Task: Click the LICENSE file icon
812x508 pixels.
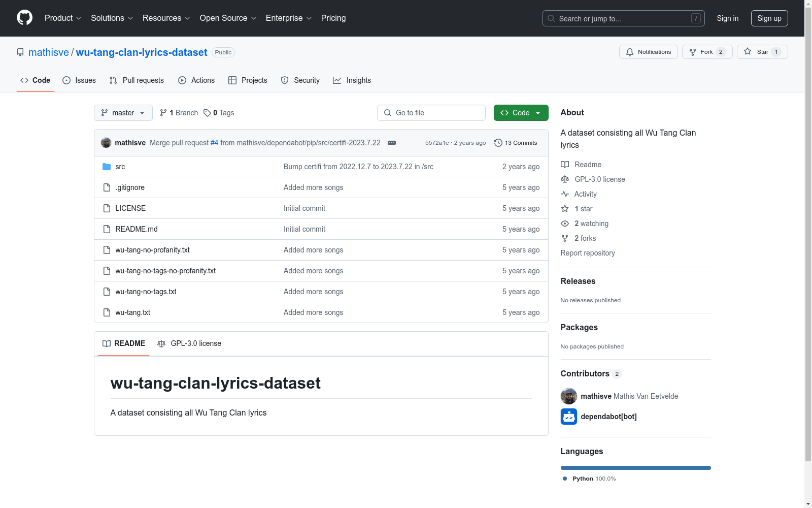Action: click(x=107, y=208)
